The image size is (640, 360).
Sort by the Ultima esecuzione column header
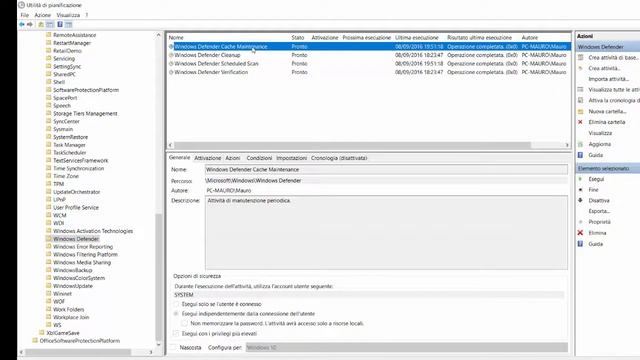pyautogui.click(x=416, y=38)
